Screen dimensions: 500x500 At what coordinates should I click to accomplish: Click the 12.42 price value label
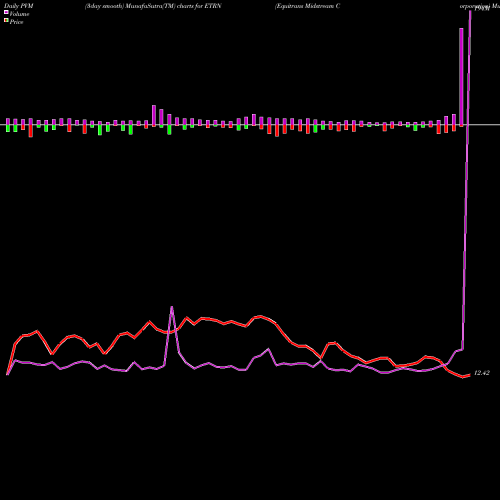click(482, 373)
